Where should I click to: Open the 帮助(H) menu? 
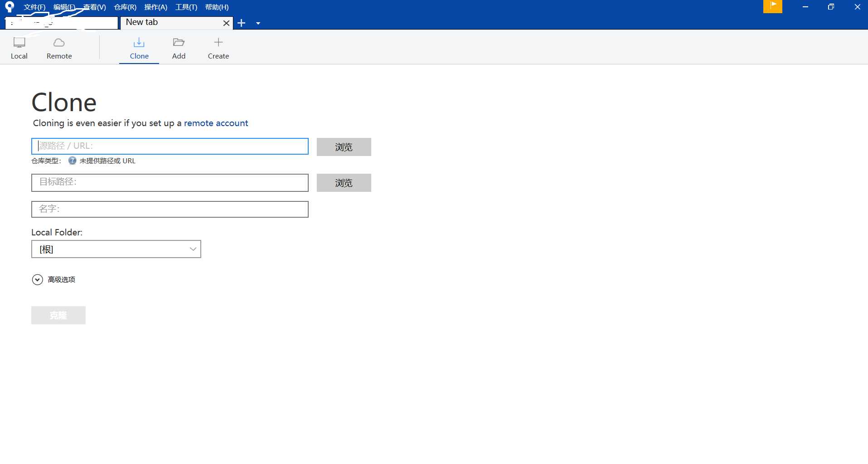tap(217, 7)
